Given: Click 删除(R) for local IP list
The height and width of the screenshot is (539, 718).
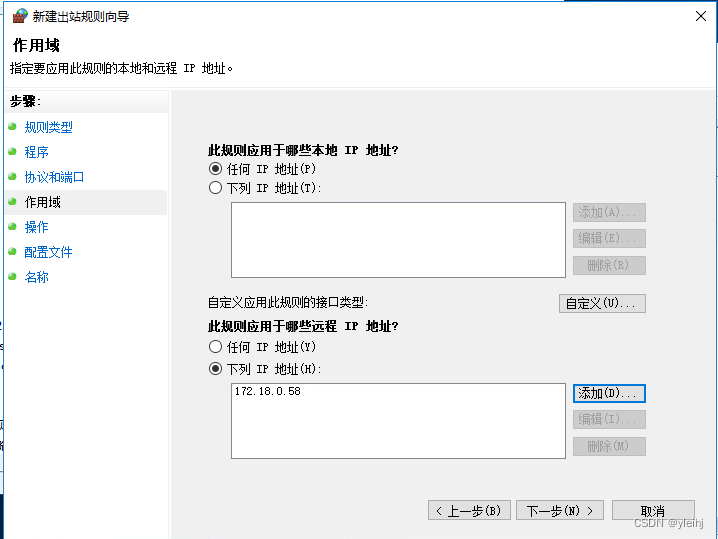Looking at the screenshot, I should tap(609, 265).
